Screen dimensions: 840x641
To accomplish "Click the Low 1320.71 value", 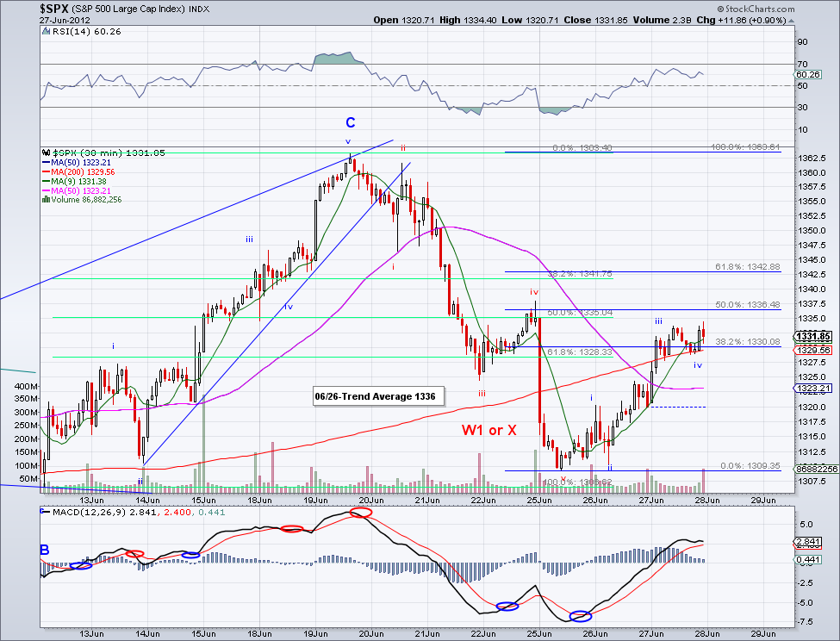I will [x=530, y=21].
